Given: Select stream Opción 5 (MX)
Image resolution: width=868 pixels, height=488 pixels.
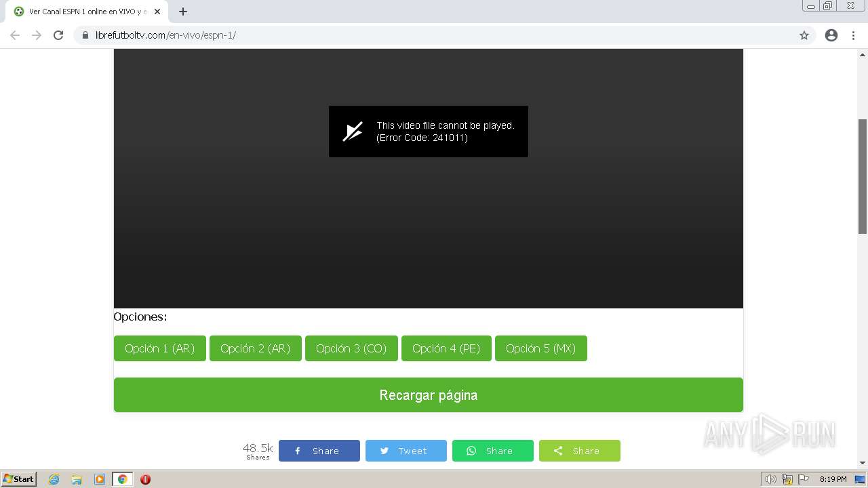Looking at the screenshot, I should pos(541,348).
